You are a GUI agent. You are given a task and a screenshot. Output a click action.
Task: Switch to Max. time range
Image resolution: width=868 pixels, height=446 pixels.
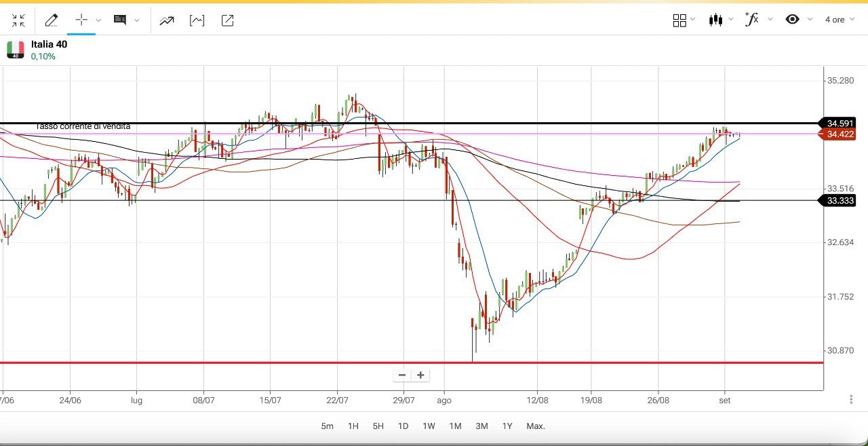[x=536, y=426]
